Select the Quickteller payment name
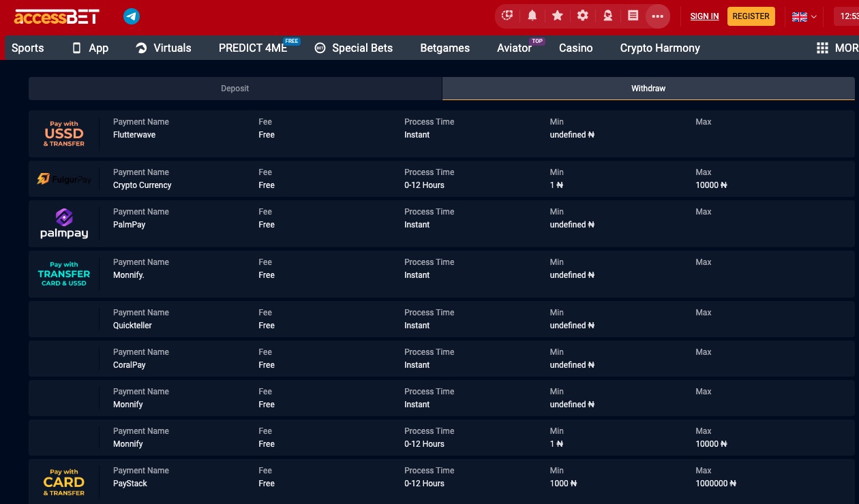The height and width of the screenshot is (504, 859). click(133, 326)
